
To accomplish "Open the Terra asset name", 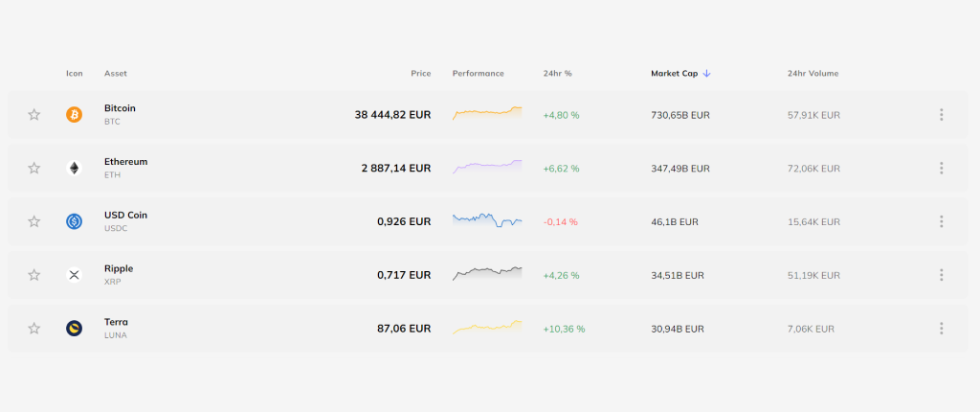I will (116, 322).
